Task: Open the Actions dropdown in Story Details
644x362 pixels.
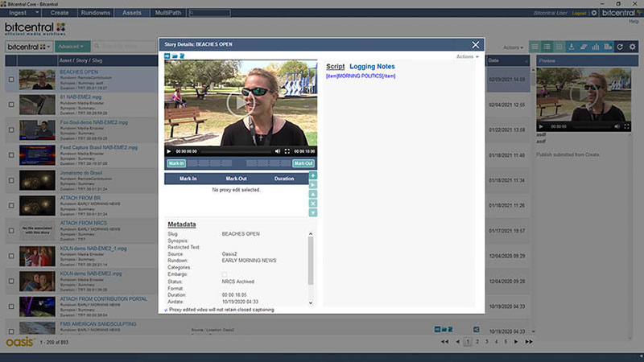Action: (x=467, y=57)
